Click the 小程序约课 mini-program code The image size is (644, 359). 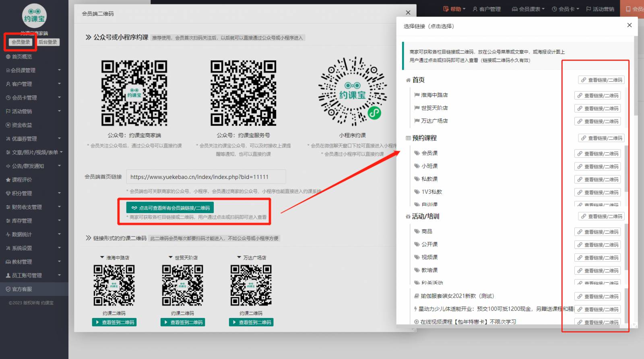pos(353,91)
